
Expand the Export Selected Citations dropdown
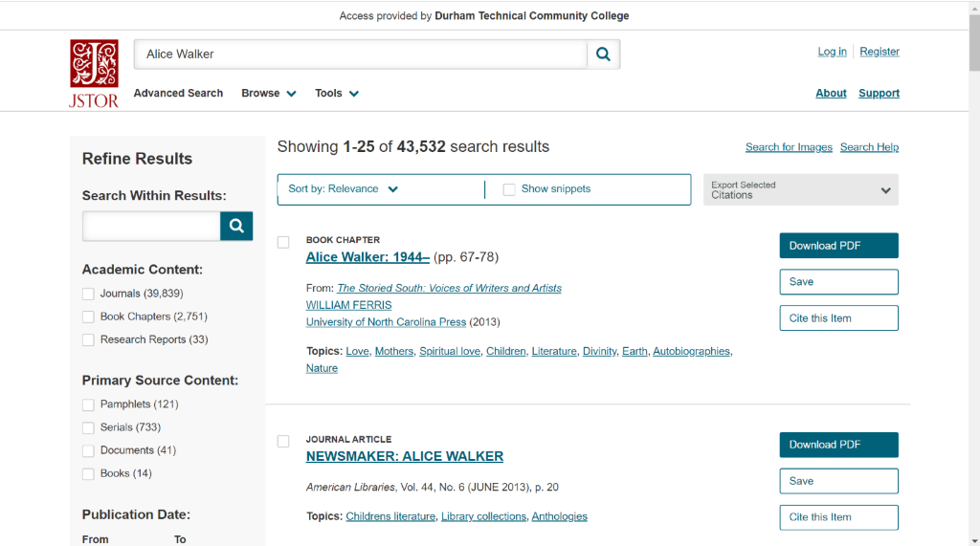pos(800,190)
